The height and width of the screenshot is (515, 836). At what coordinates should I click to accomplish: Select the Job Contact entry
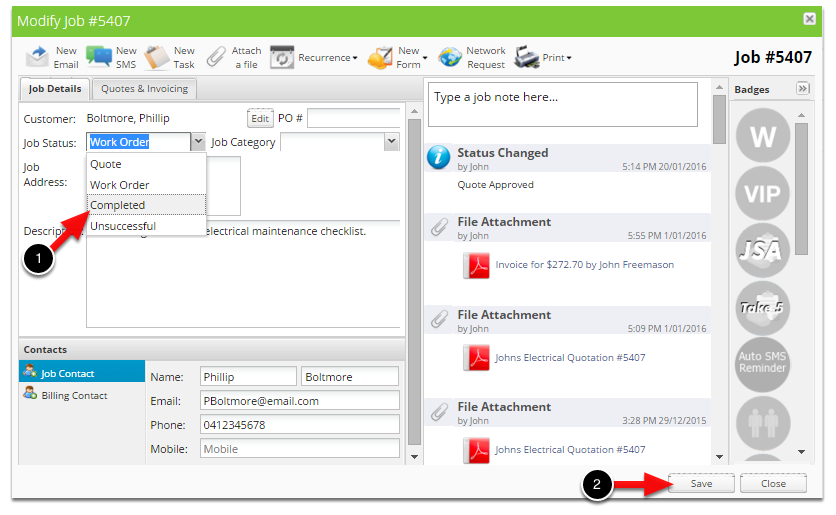82,373
